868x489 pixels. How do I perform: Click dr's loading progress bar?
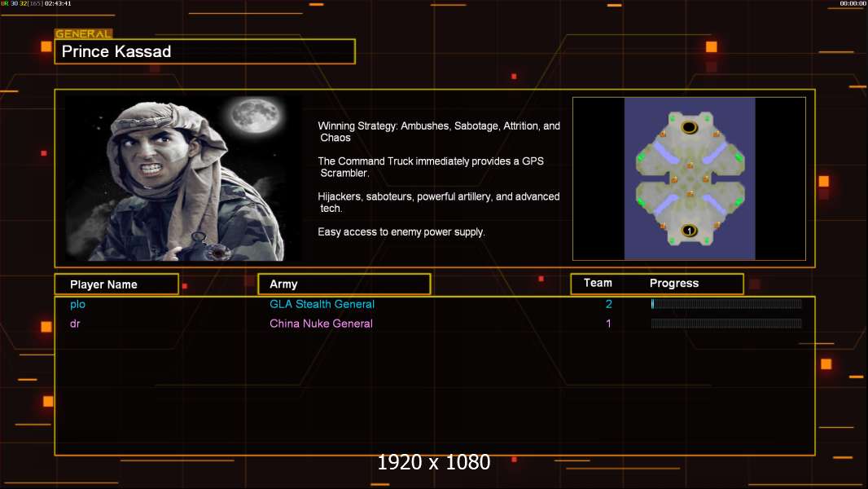[726, 323]
